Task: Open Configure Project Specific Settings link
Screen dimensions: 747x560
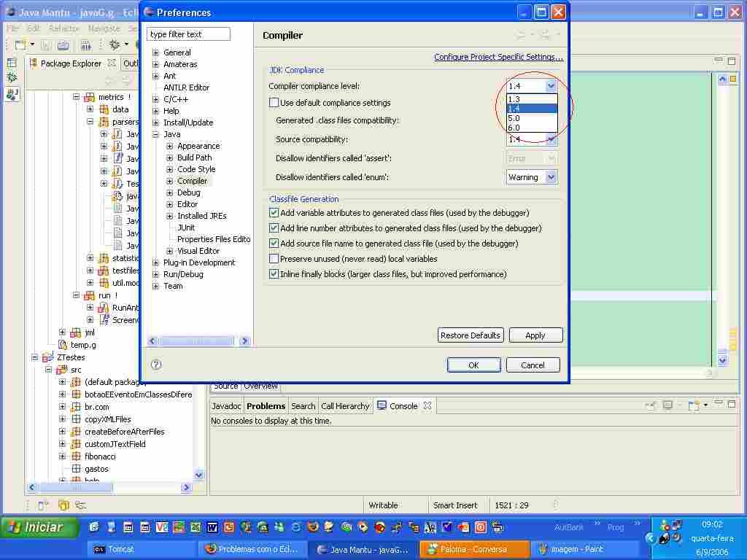Action: pos(498,57)
